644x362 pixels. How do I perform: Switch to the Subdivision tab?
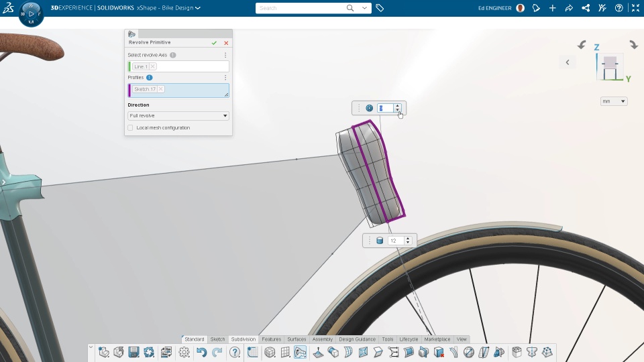click(243, 339)
